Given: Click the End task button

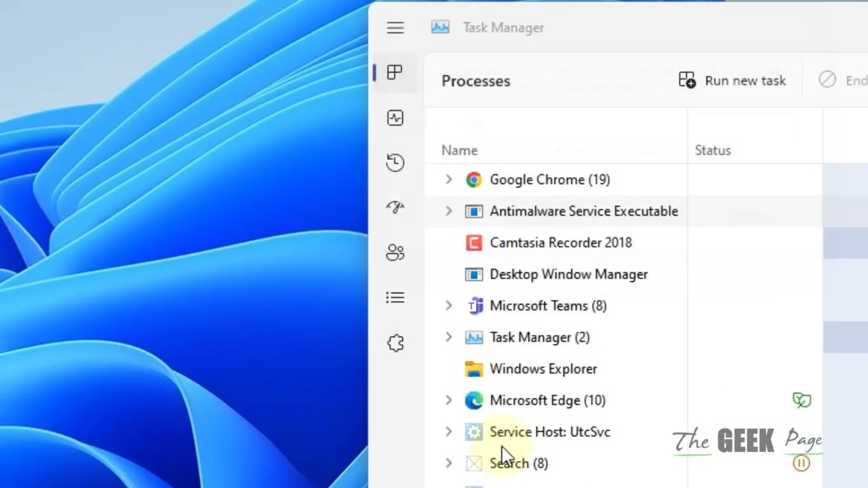Looking at the screenshot, I should (843, 81).
